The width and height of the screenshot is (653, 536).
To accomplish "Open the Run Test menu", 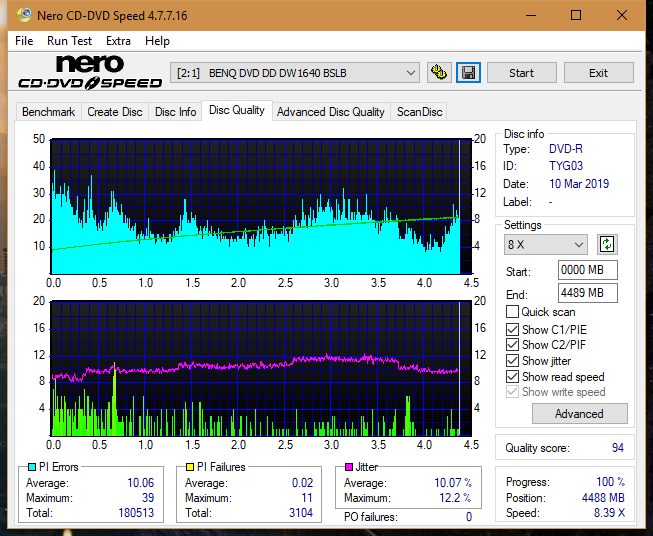I will tap(70, 41).
